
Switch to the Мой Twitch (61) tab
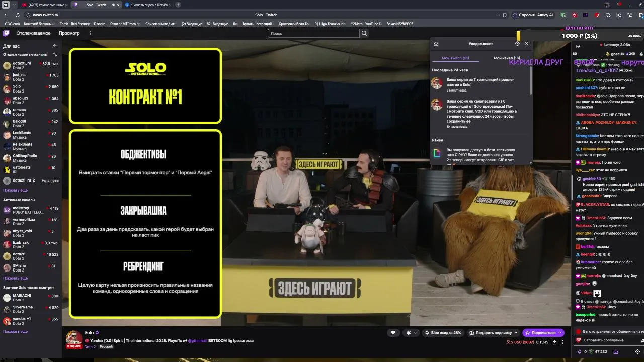(455, 58)
